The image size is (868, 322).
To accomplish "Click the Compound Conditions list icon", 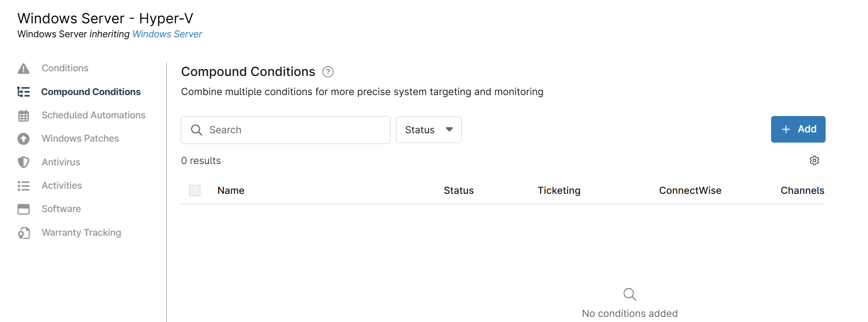I will coord(23,92).
